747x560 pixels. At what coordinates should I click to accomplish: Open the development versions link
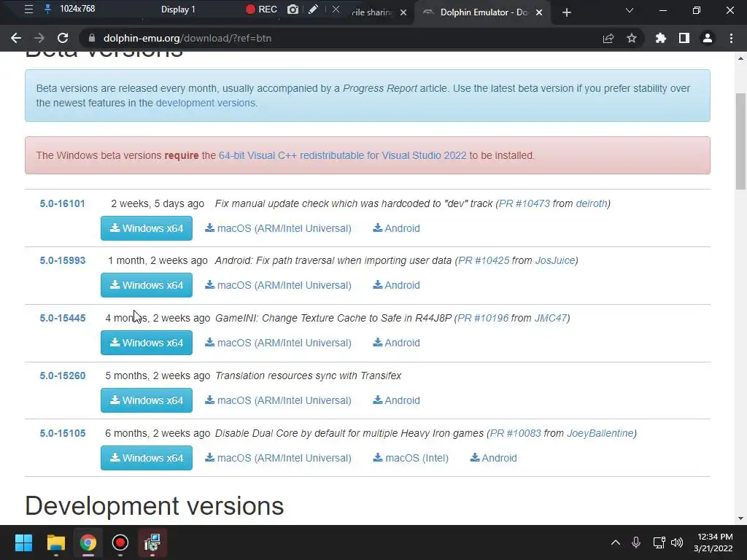[x=205, y=103]
